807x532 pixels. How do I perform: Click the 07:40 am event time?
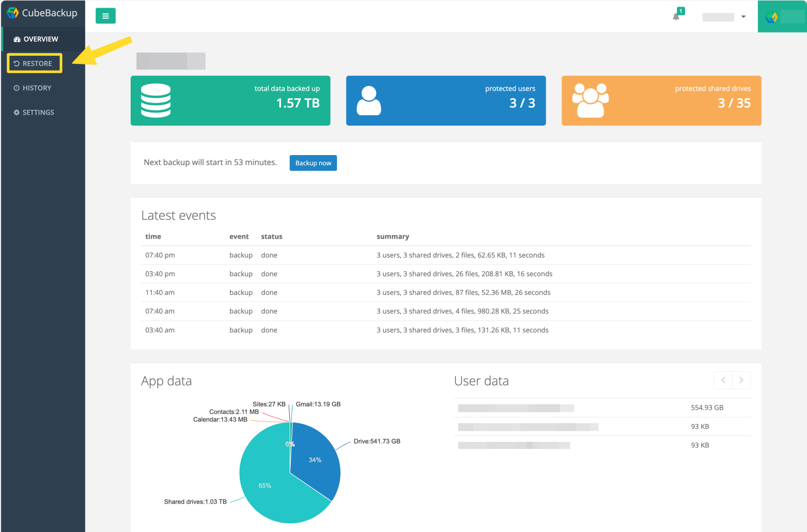click(x=160, y=312)
